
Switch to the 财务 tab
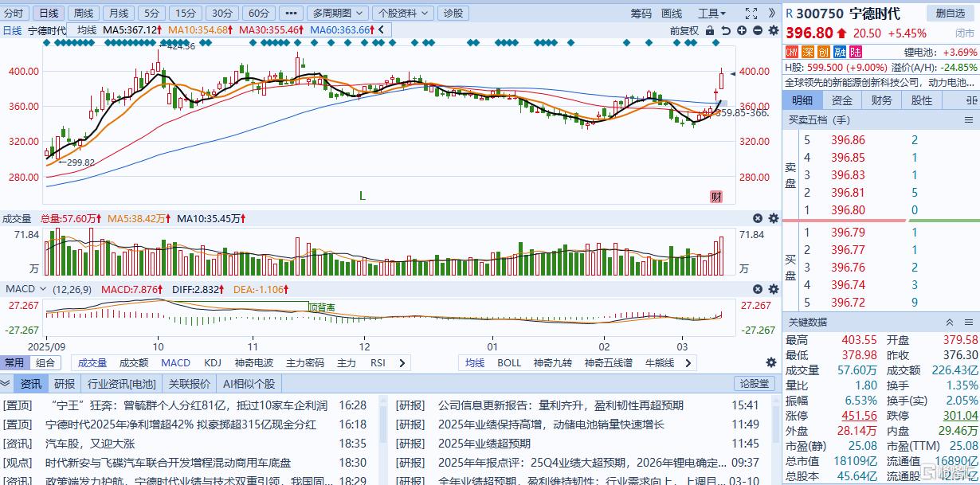[882, 100]
